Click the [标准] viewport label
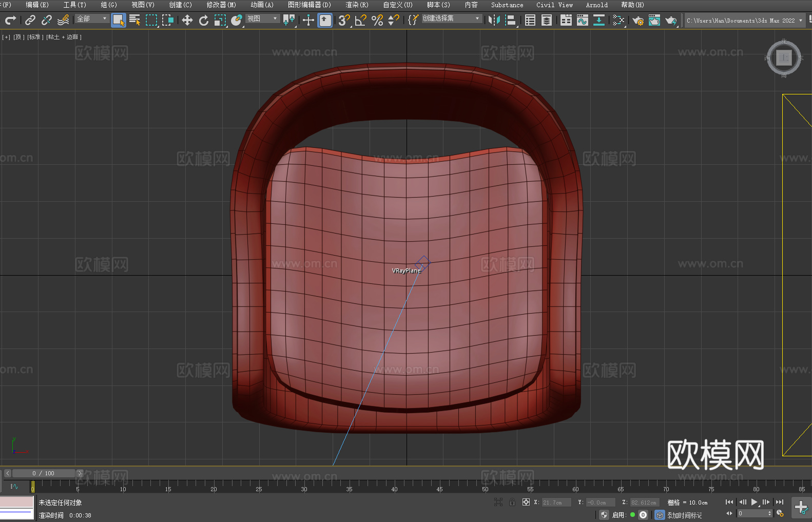 click(x=35, y=37)
